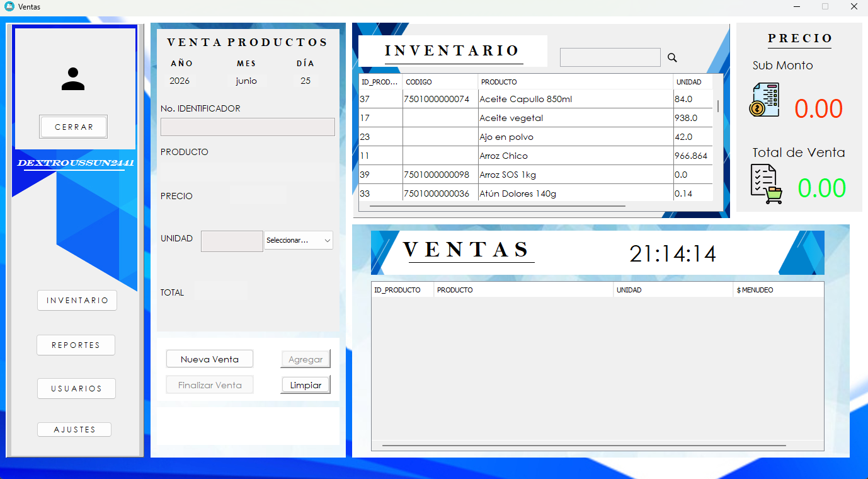
Task: Click the 21:14:14 clock display
Action: (x=673, y=254)
